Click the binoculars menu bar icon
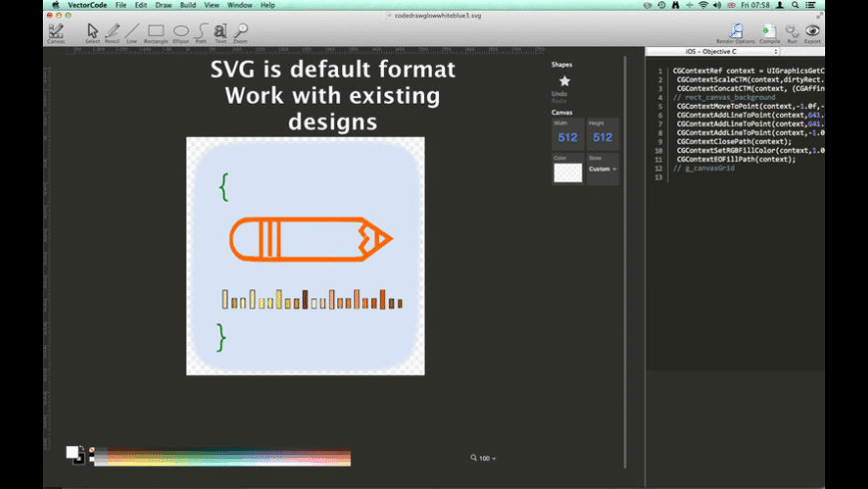The height and width of the screenshot is (489, 868). (x=675, y=5)
